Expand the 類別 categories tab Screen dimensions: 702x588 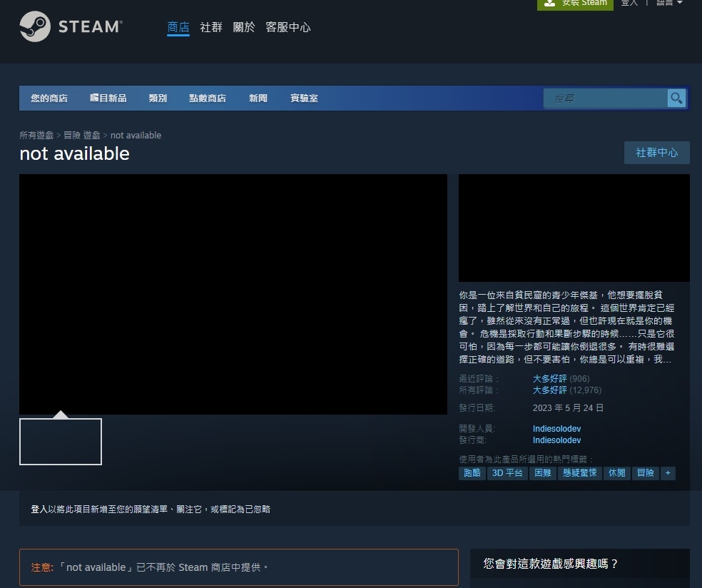pos(158,98)
